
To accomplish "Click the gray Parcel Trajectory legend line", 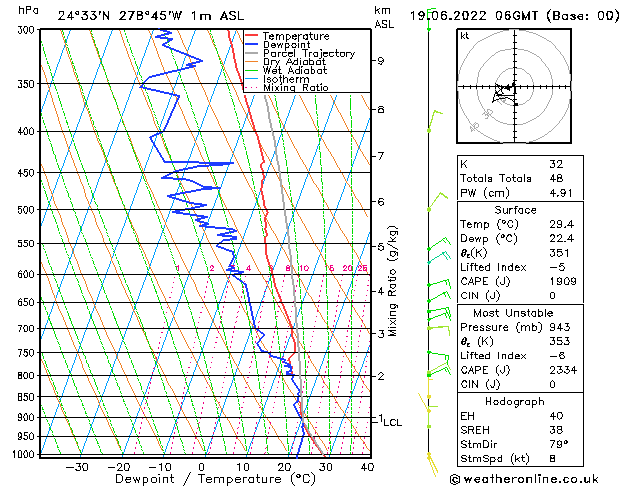I will coord(252,53).
